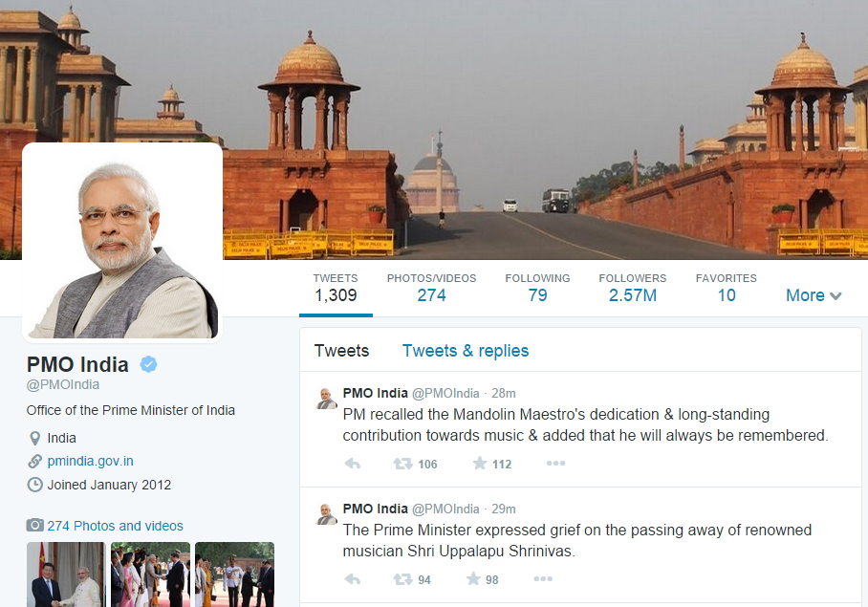Screen dimensions: 868x607
Task: Open the Photos/Videos 274 stat
Action: click(x=432, y=288)
